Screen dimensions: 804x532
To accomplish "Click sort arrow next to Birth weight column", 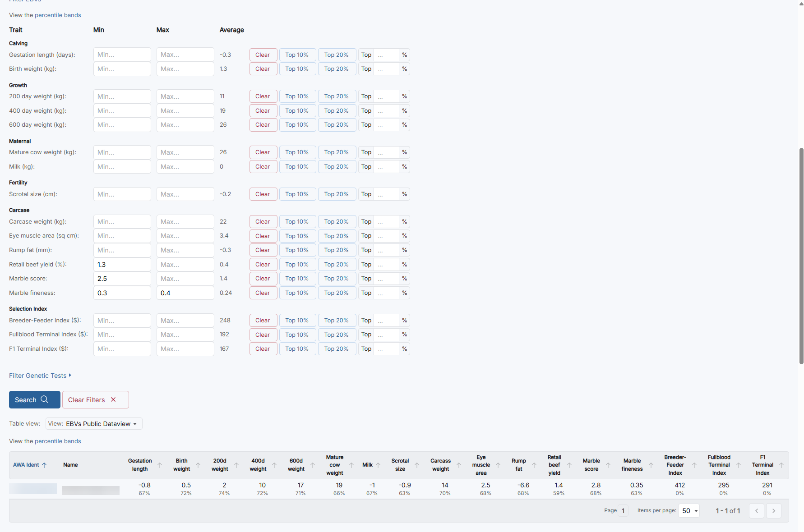I will click(x=198, y=465).
